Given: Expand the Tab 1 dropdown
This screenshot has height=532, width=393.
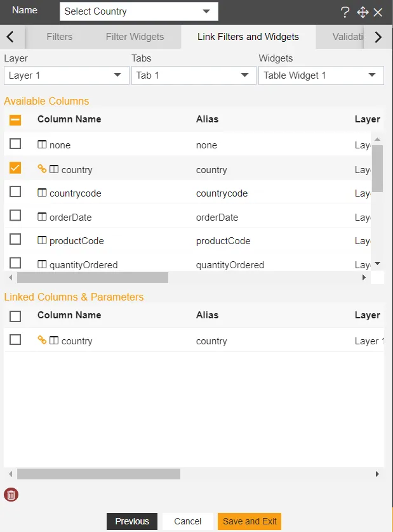Looking at the screenshot, I should click(193, 75).
